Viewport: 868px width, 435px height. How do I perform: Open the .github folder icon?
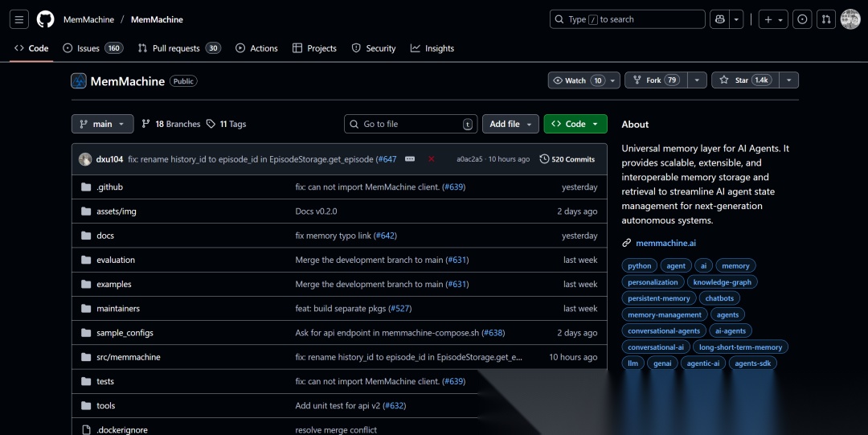pyautogui.click(x=86, y=187)
